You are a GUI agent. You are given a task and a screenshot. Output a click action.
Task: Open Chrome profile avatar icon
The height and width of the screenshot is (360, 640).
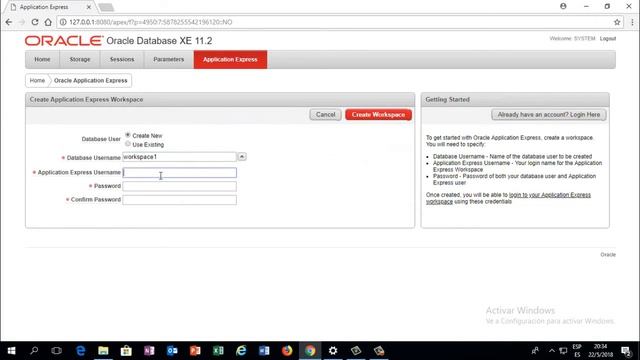(x=563, y=6)
